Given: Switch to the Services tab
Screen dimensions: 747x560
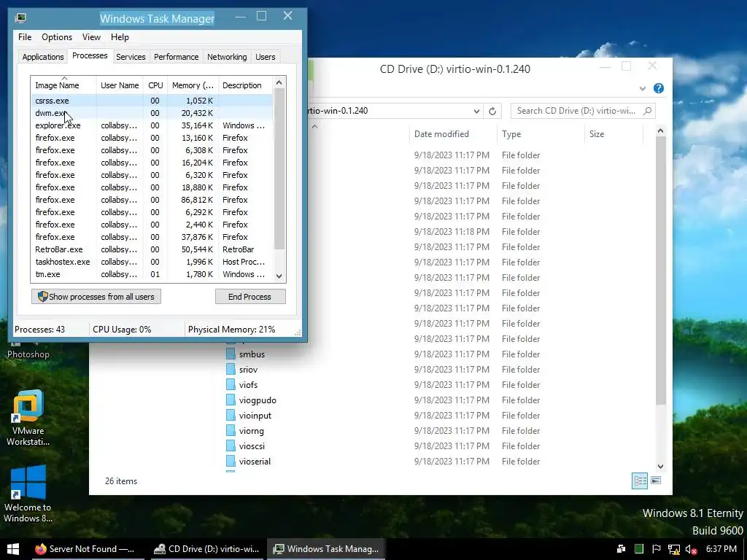Looking at the screenshot, I should (131, 57).
